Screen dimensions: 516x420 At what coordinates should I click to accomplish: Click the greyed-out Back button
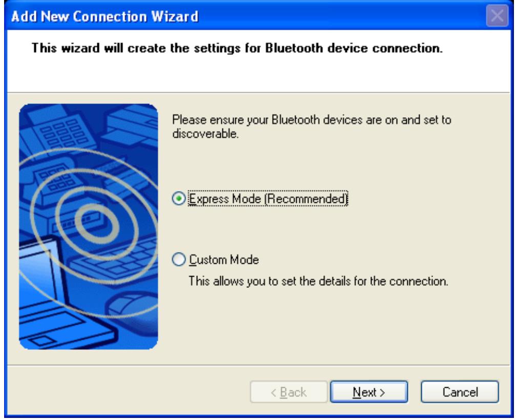pos(288,392)
